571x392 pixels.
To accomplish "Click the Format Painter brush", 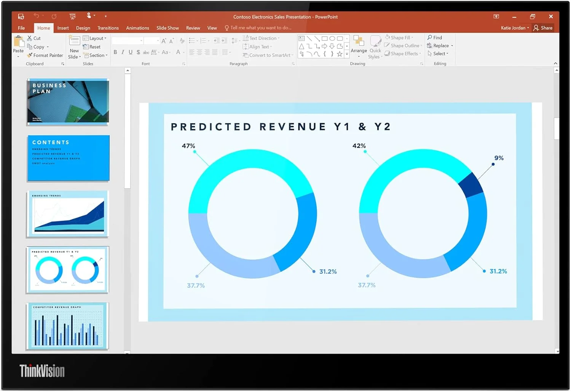I will click(30, 56).
